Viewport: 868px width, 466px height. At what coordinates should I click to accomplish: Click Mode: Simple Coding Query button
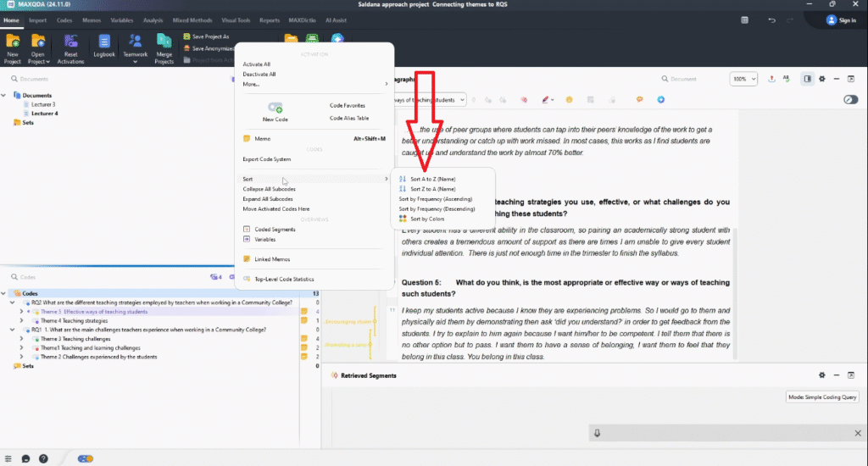pos(821,397)
